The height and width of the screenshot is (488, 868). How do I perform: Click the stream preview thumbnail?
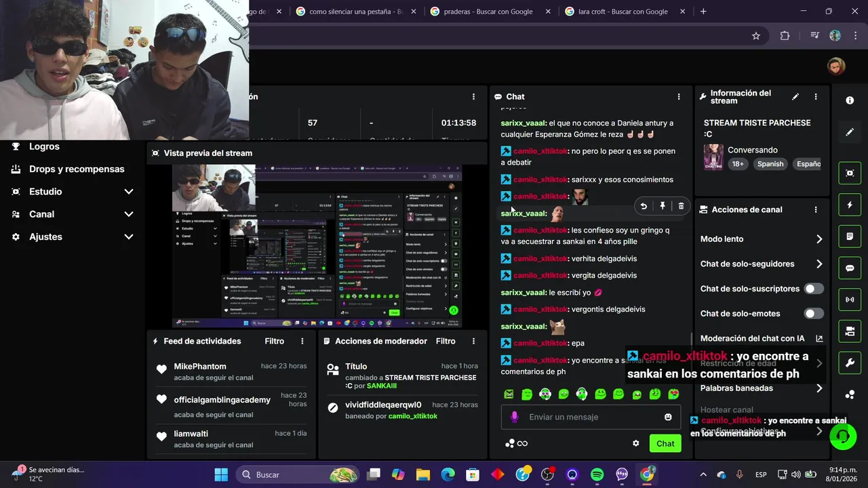point(317,245)
